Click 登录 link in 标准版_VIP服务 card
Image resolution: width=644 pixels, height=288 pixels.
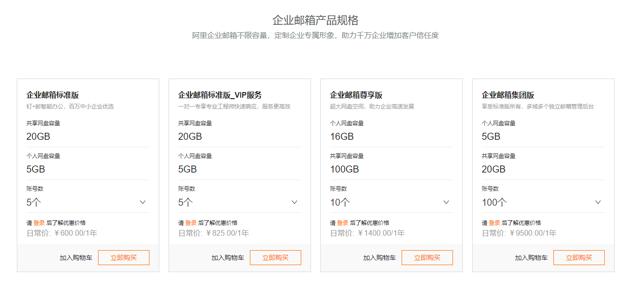point(191,223)
